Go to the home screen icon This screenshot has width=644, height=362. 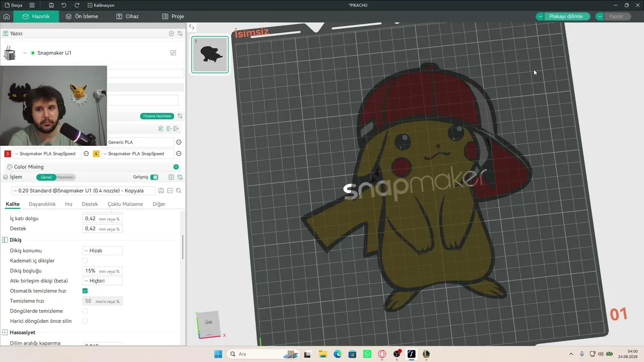(x=7, y=17)
